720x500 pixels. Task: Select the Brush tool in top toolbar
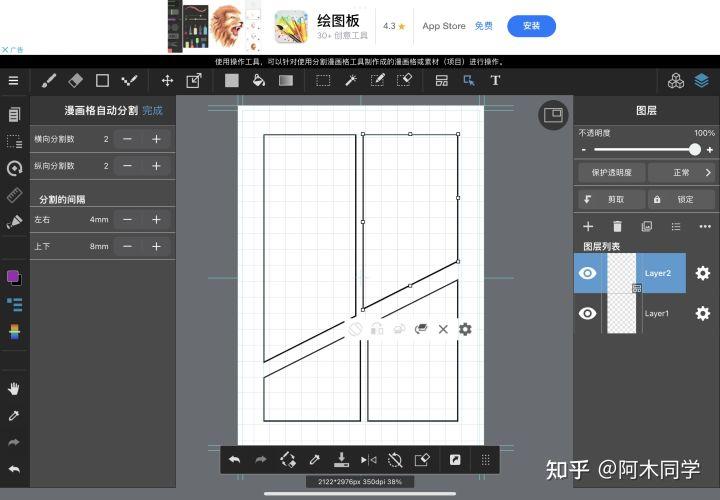[x=49, y=81]
